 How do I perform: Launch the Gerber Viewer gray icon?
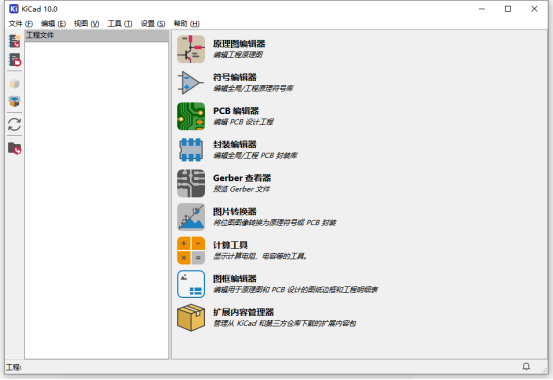click(x=191, y=183)
